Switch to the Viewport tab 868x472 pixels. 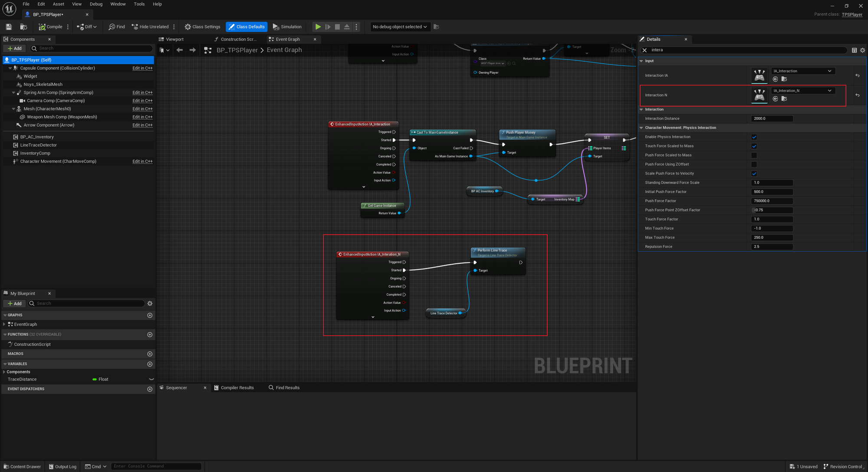point(174,39)
